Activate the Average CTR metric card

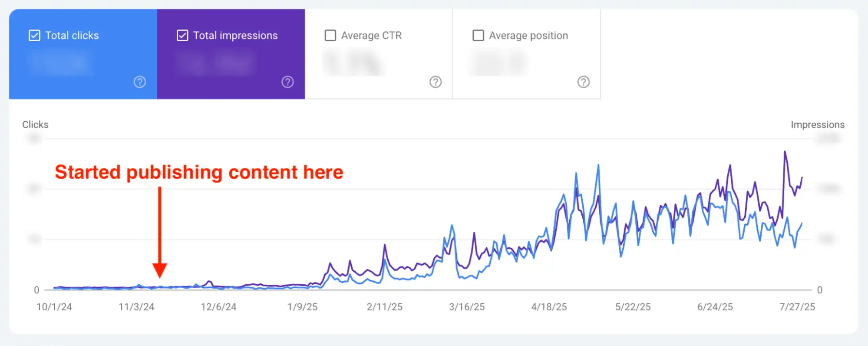pos(378,53)
